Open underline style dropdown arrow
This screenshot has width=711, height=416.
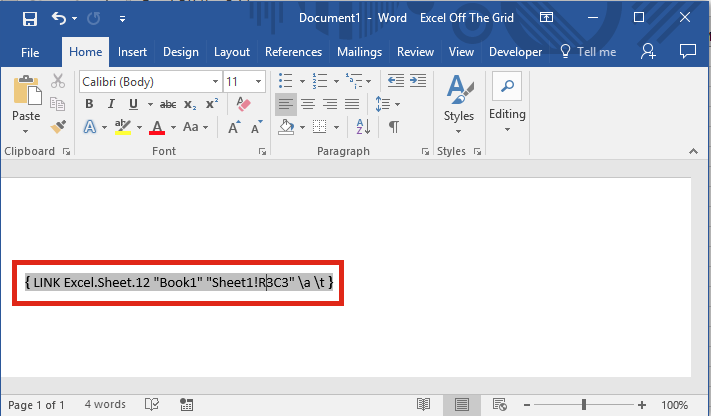pos(150,104)
